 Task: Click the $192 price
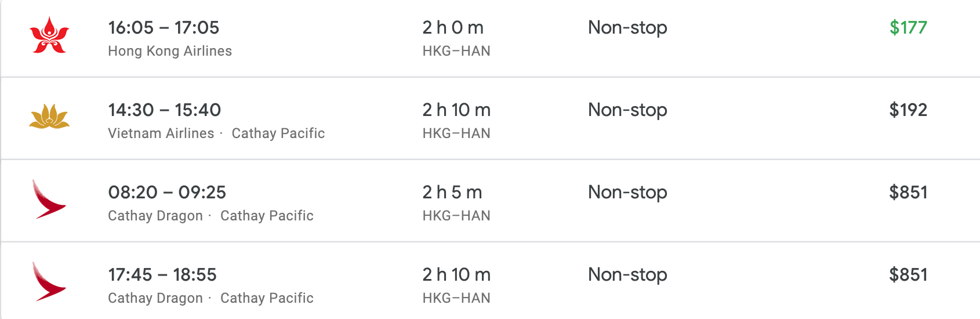click(x=908, y=110)
